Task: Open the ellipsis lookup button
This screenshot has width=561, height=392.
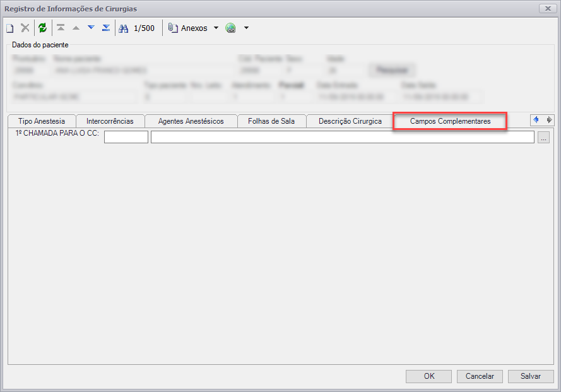Action: (x=543, y=137)
